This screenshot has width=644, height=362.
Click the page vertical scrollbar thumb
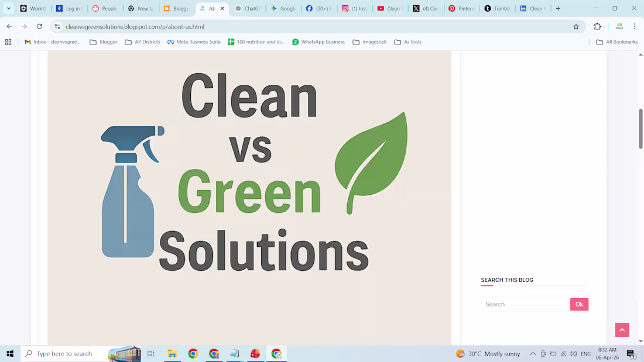tap(640, 129)
